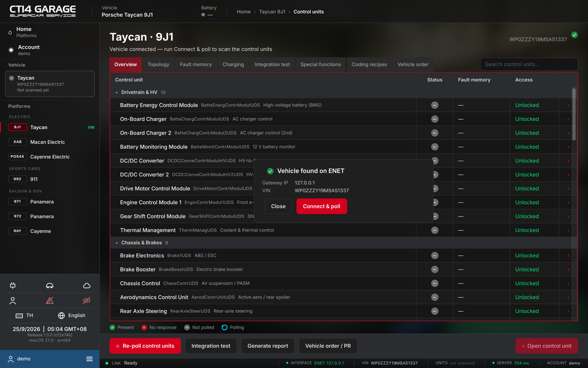Screen dimensions: 588x368
Task: Click the bottom Integration test button
Action: pyautogui.click(x=211, y=346)
